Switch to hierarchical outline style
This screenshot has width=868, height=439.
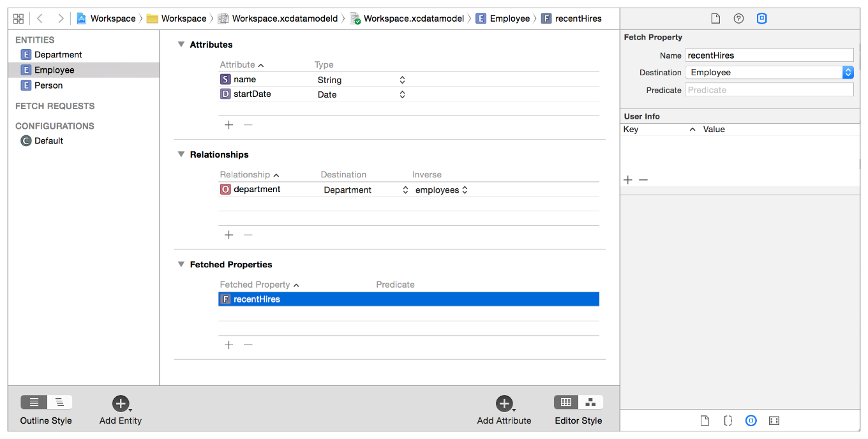tap(59, 402)
